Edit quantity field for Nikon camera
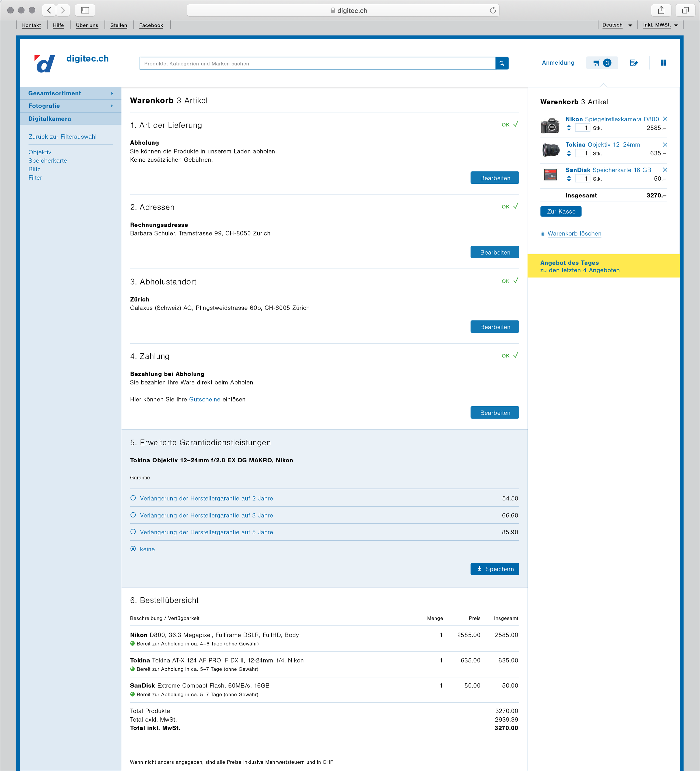The width and height of the screenshot is (700, 771). [x=582, y=128]
